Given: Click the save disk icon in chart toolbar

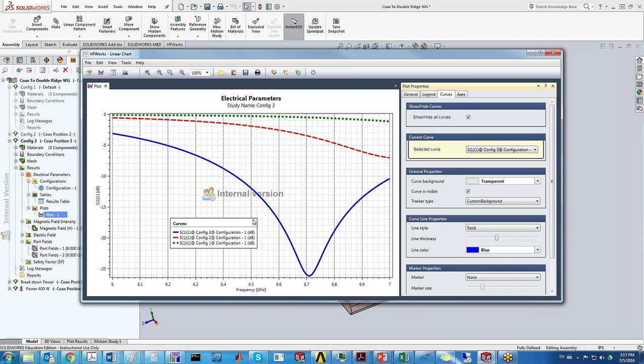Looking at the screenshot, I should click(245, 73).
